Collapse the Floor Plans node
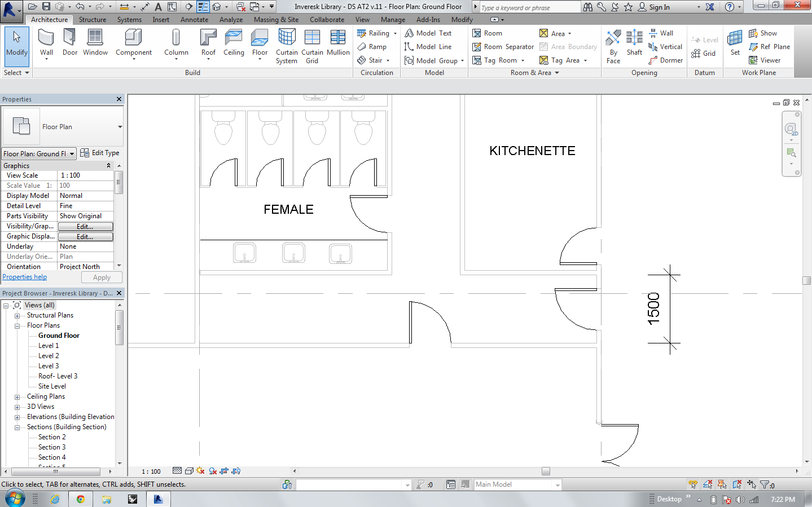 (x=17, y=325)
